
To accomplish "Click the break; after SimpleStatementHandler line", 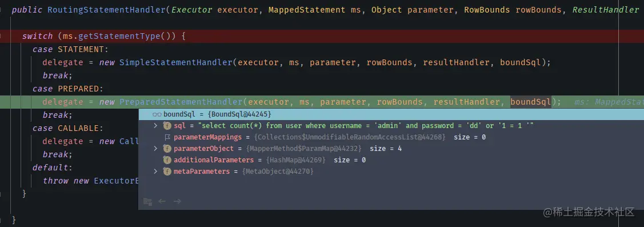I will [58, 75].
